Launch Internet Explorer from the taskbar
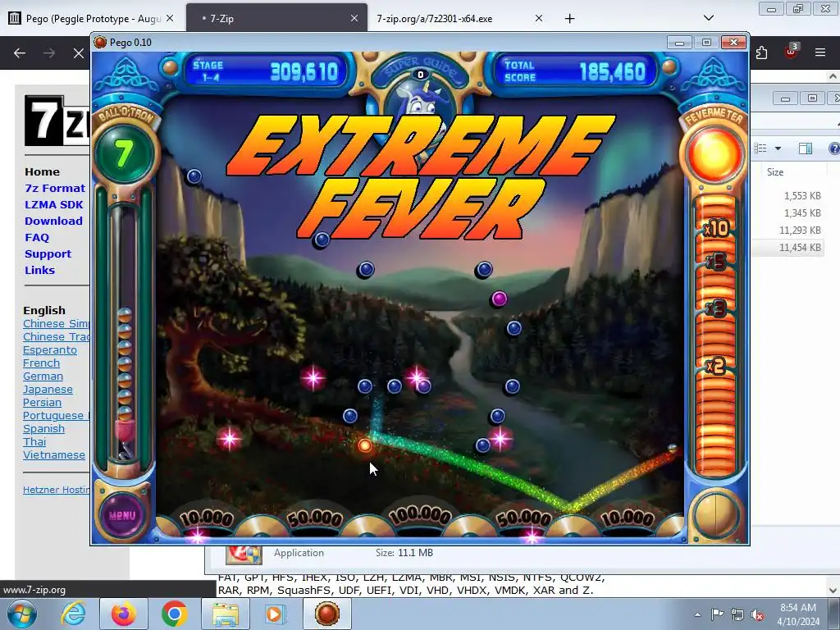The image size is (840, 630). [73, 614]
